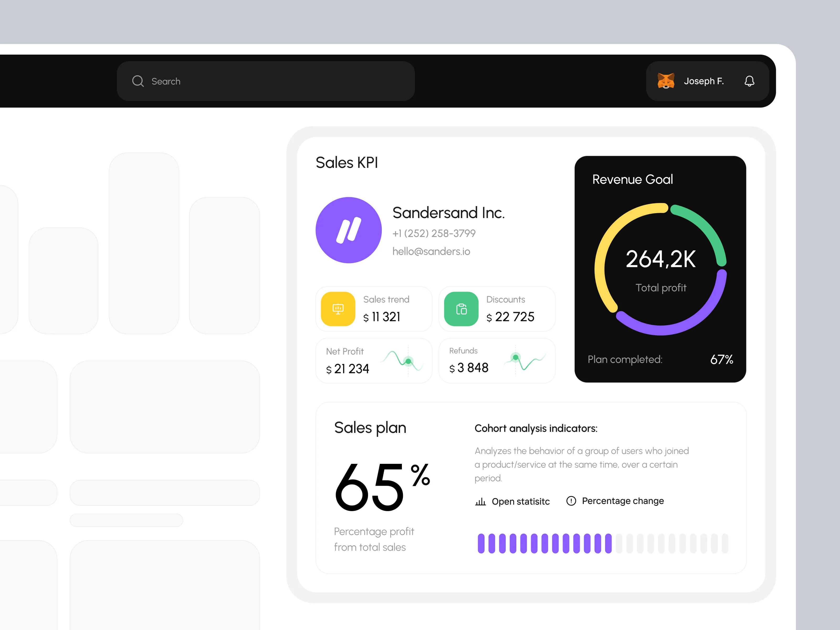Click the MetaMask fox avatar
The width and height of the screenshot is (840, 630).
[x=666, y=81]
